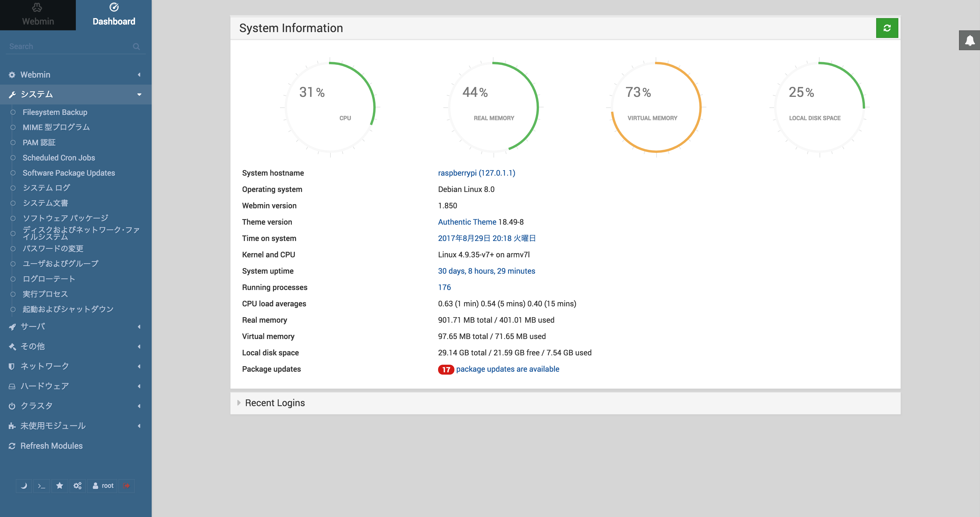
Task: Open the package updates are available link
Action: [x=507, y=369]
